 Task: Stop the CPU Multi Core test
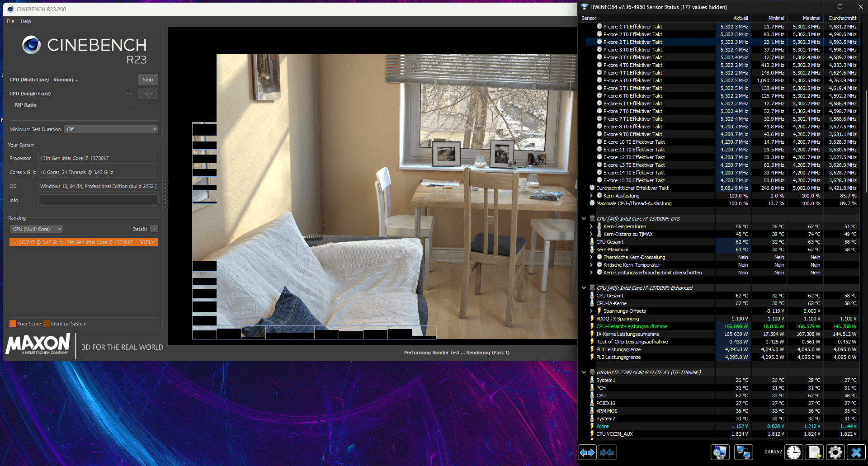pos(148,80)
